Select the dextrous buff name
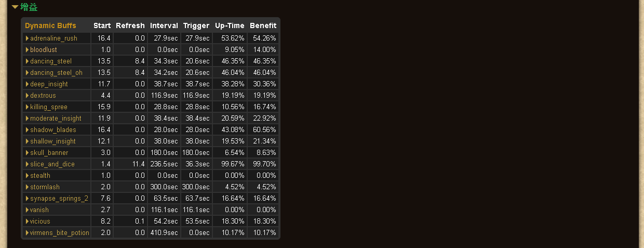Viewport: 644px width, 248px height. [x=43, y=96]
